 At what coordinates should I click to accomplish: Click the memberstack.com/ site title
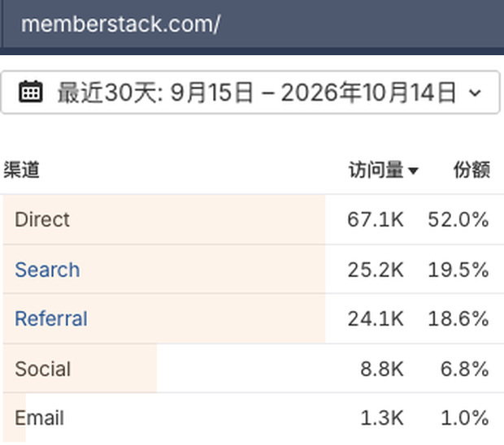(x=120, y=24)
